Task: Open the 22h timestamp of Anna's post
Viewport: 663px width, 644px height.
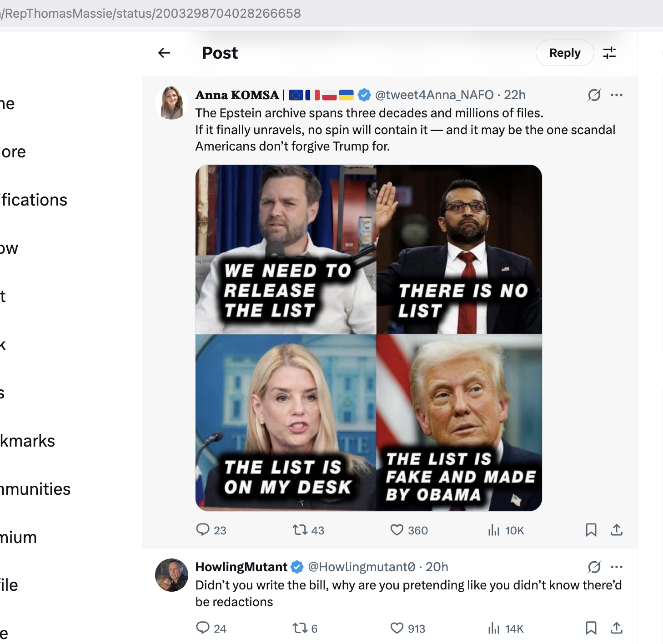Action: pos(515,95)
